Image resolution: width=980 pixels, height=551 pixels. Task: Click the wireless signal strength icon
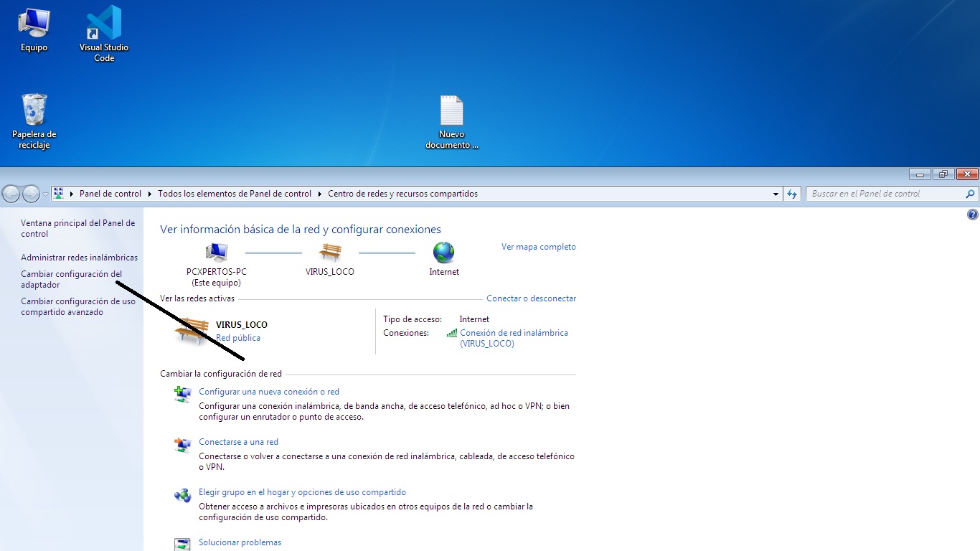point(451,333)
